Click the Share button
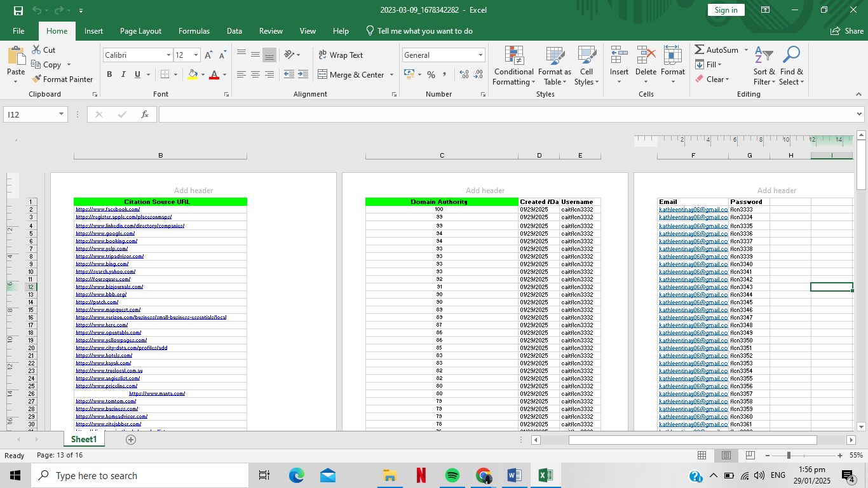This screenshot has height=488, width=868. (x=846, y=30)
